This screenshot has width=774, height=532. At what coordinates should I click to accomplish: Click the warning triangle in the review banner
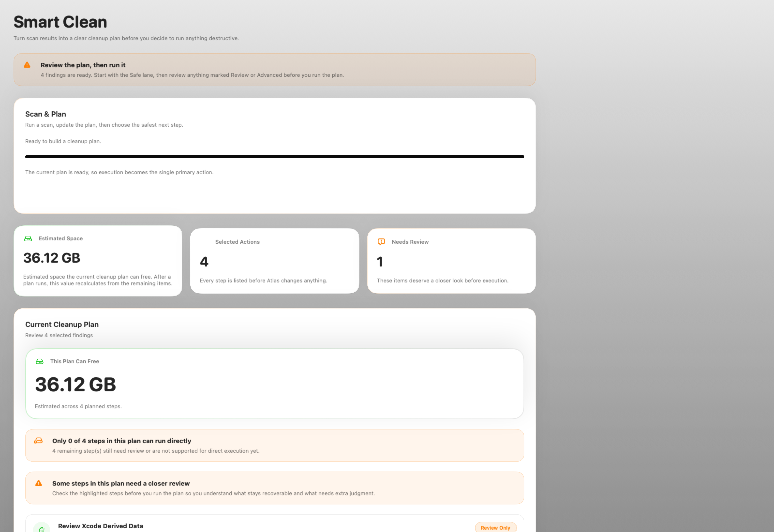coord(27,65)
